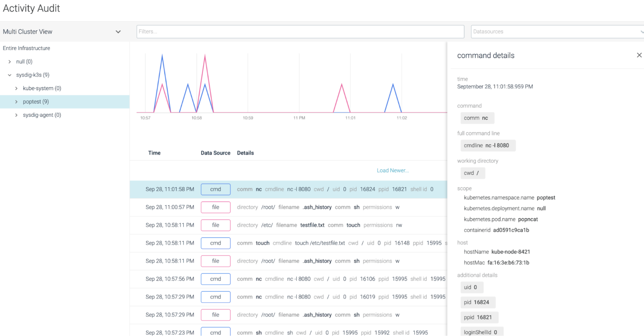
Task: Click the Data Source column header
Action: pos(216,153)
